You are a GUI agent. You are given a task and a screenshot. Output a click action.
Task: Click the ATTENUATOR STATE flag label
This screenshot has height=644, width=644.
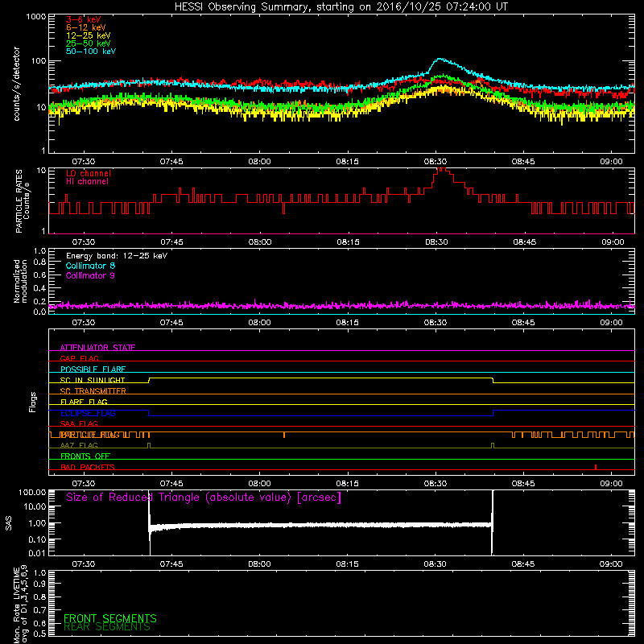coord(97,348)
